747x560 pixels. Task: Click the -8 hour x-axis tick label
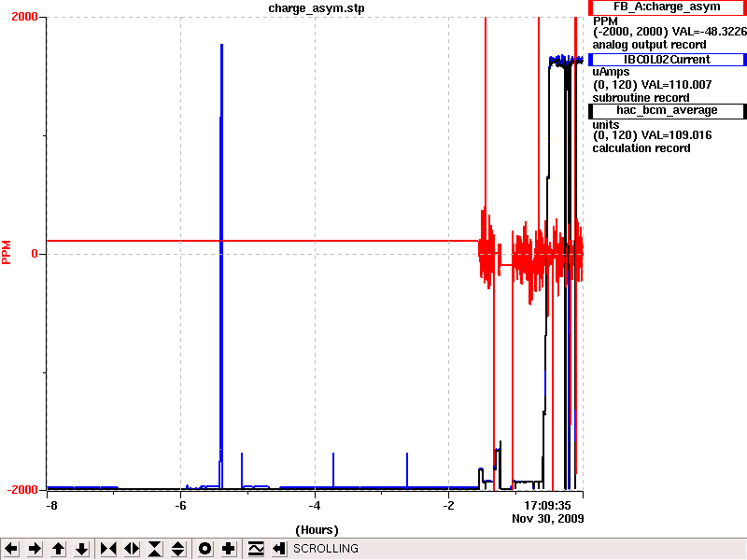click(51, 505)
